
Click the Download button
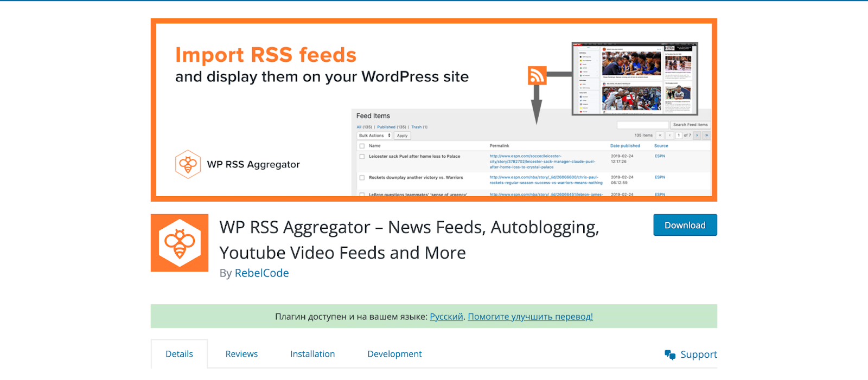[685, 225]
